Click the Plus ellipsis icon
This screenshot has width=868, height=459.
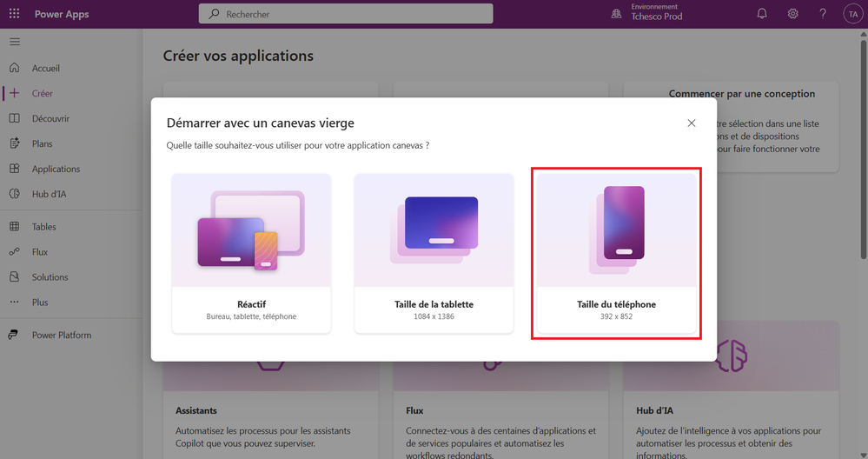[15, 302]
